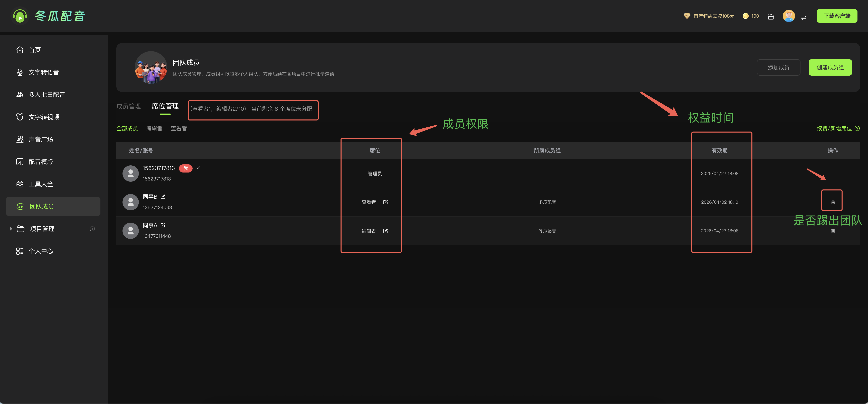Screen dimensions: 868x404
Task: Edit seat role of 查看者 row
Action: pos(385,202)
